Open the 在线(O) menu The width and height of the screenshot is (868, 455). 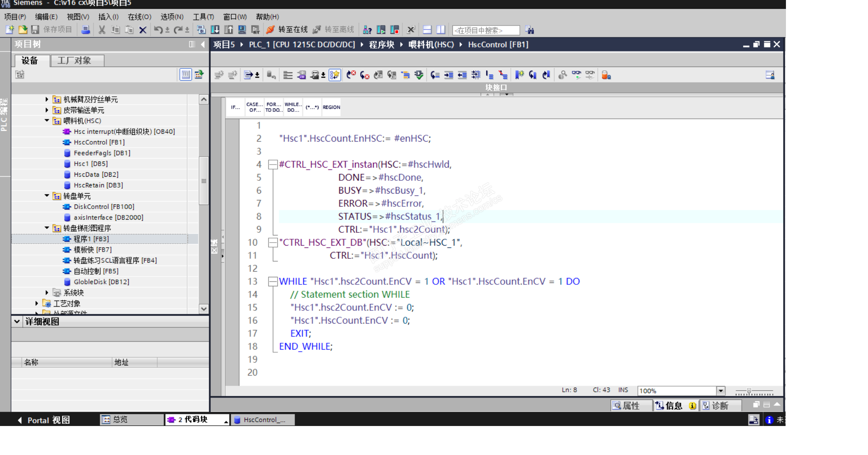[x=139, y=17]
